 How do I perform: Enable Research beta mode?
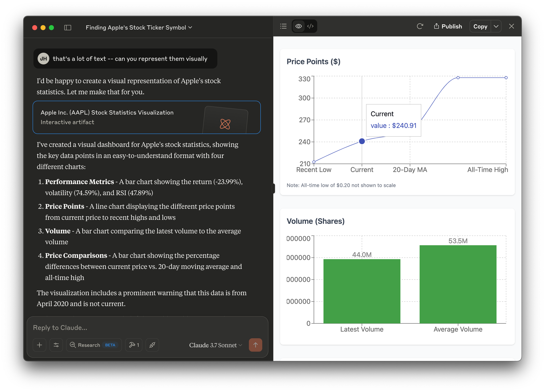[94, 345]
